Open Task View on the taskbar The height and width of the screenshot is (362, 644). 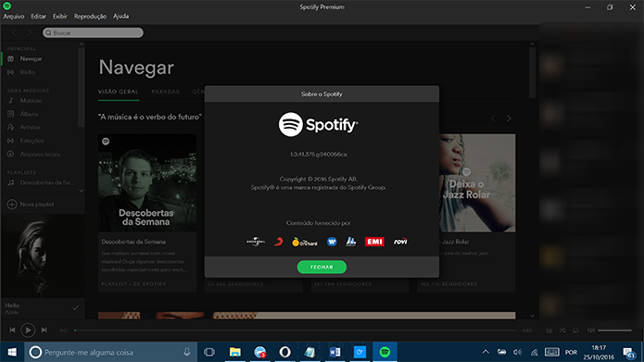tap(209, 352)
